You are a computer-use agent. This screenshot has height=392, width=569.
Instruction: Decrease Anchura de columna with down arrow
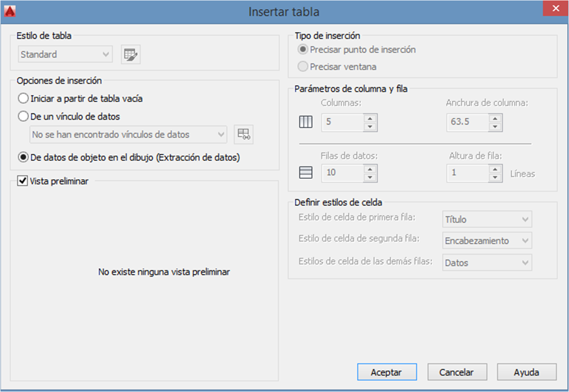click(x=495, y=127)
